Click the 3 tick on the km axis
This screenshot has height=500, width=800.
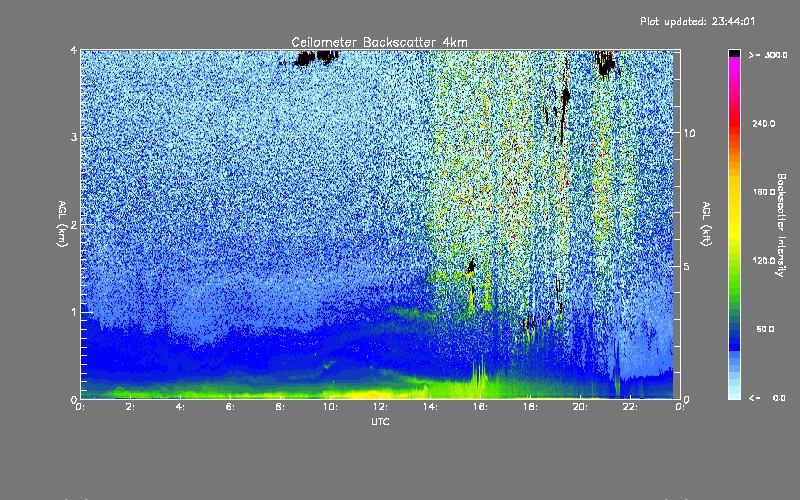coord(74,137)
